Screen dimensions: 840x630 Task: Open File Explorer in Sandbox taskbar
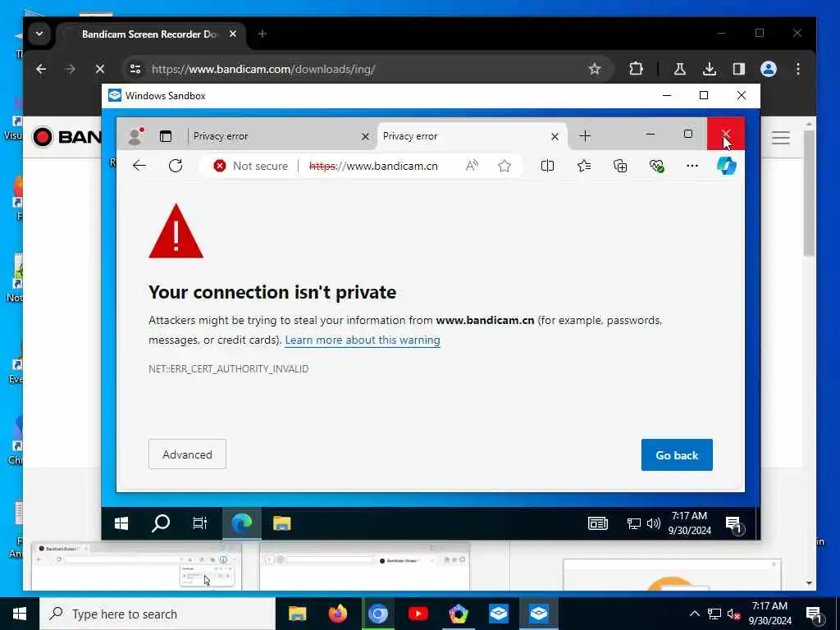coord(282,523)
